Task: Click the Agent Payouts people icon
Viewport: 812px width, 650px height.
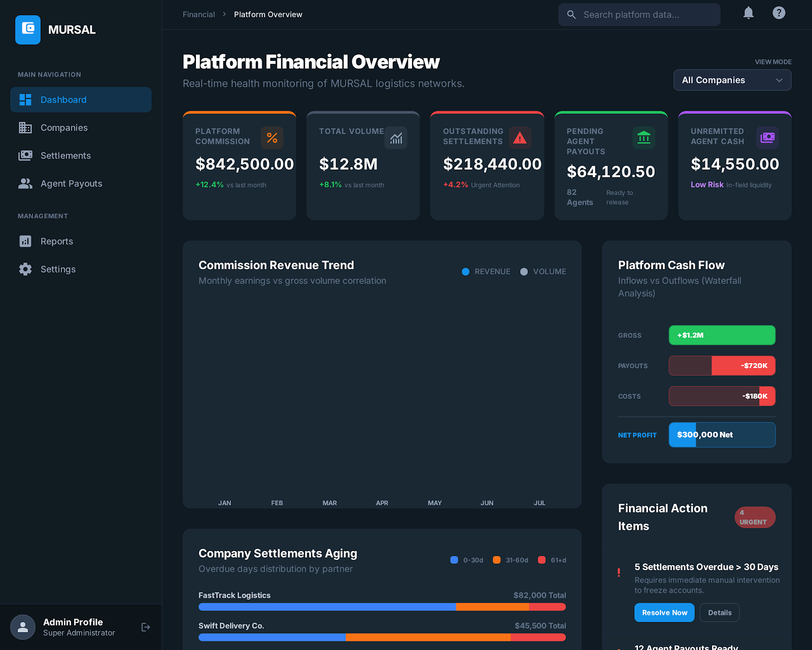Action: [x=25, y=183]
